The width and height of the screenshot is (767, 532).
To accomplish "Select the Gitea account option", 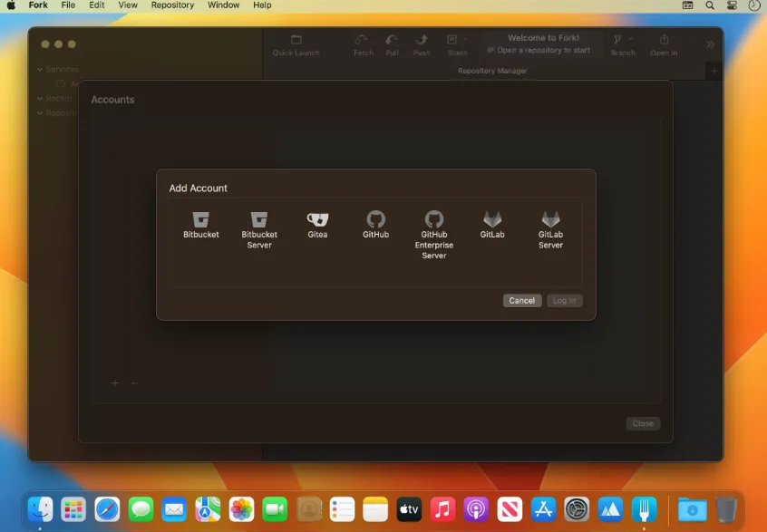I will pos(317,225).
